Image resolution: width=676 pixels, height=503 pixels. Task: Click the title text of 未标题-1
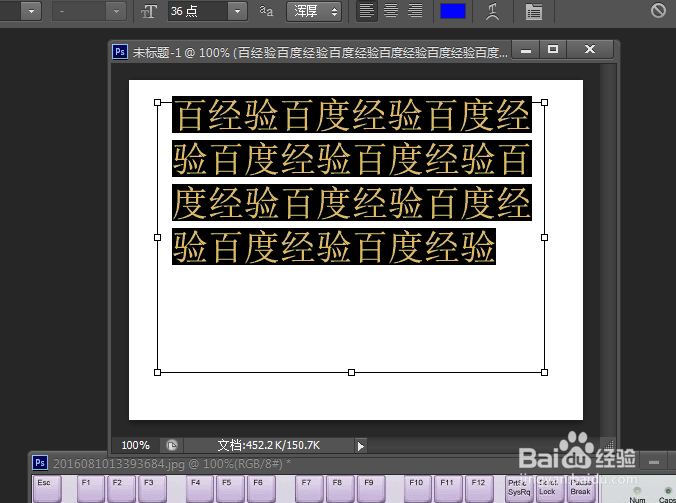pyautogui.click(x=319, y=53)
